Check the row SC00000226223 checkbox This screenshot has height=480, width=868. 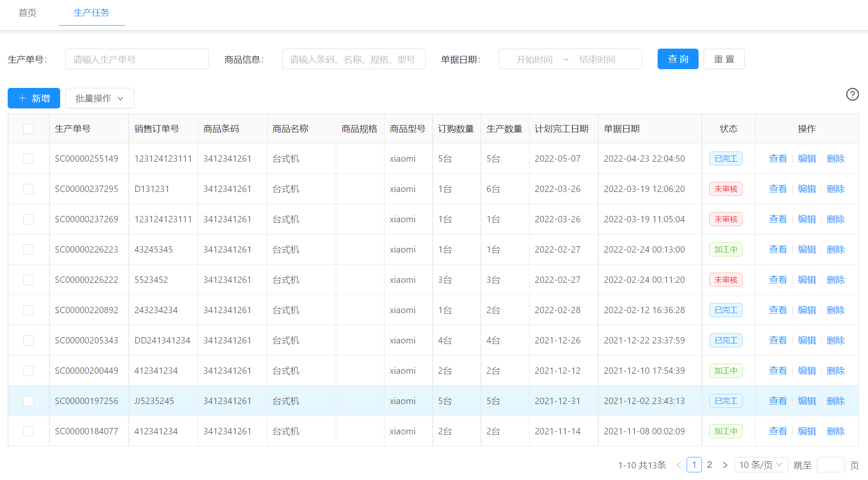(x=29, y=250)
